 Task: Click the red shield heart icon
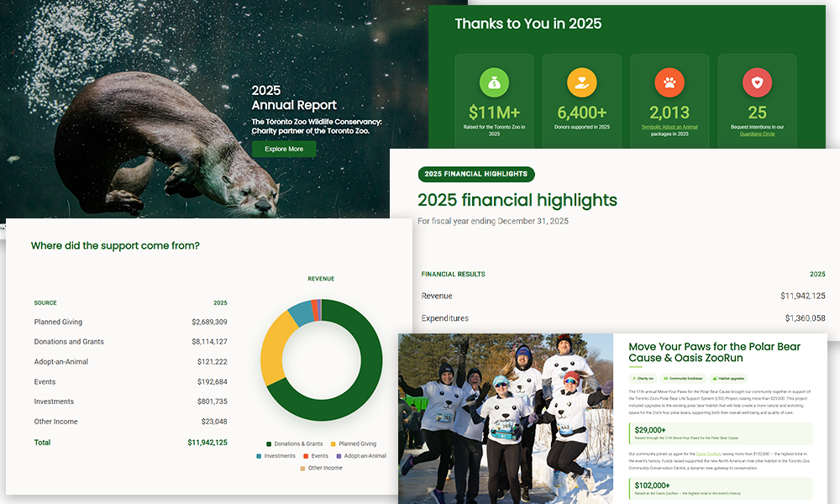pos(757,82)
